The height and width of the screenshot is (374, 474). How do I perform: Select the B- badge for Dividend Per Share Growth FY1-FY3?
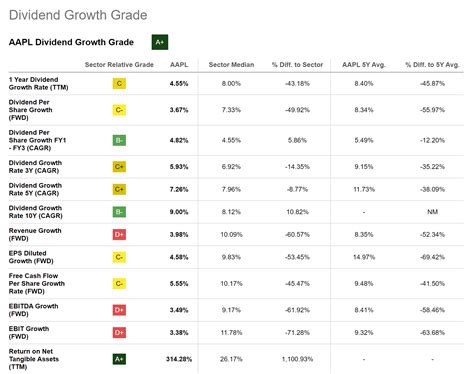(x=119, y=140)
